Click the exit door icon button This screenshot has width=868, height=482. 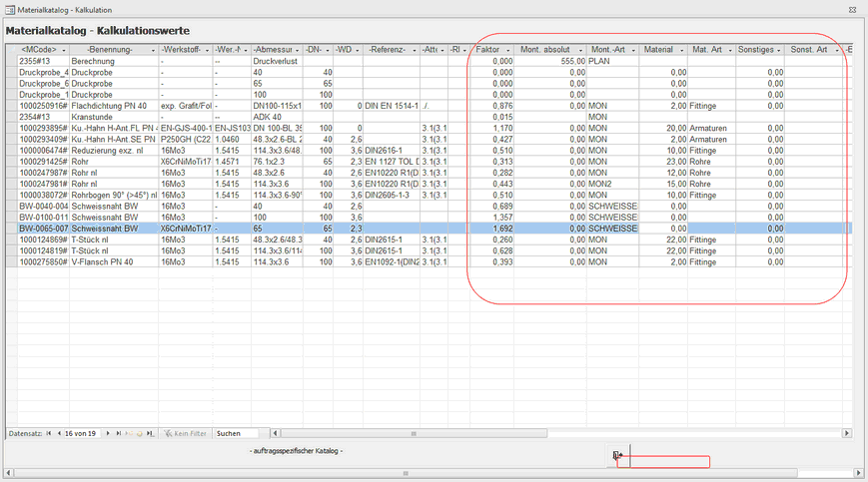618,456
